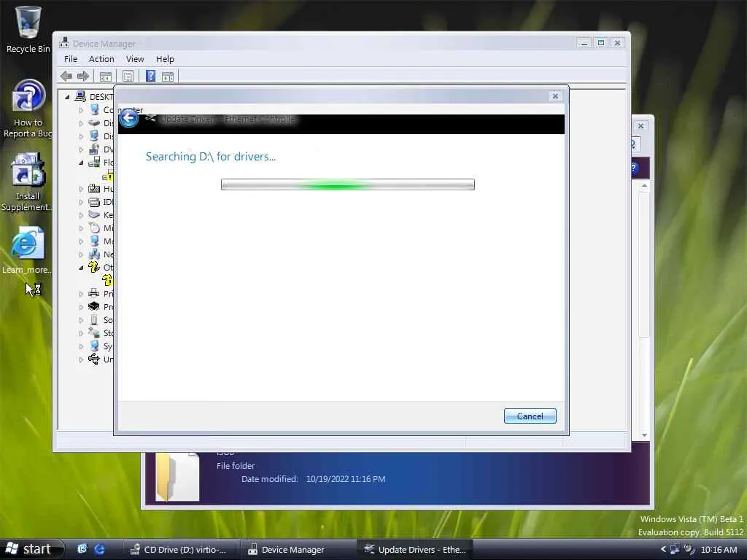Click the IDE controllers category icon
Viewport: 747px width, 560px height.
click(94, 202)
